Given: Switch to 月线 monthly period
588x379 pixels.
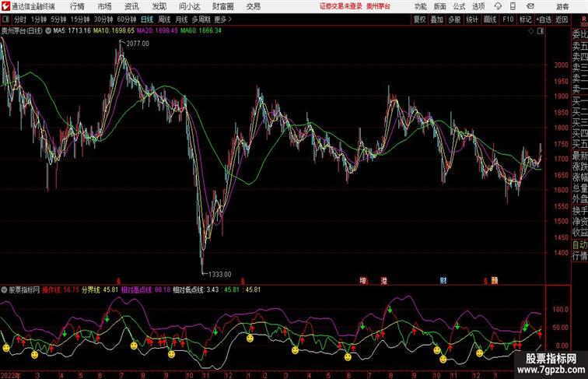Looking at the screenshot, I should click(x=181, y=19).
